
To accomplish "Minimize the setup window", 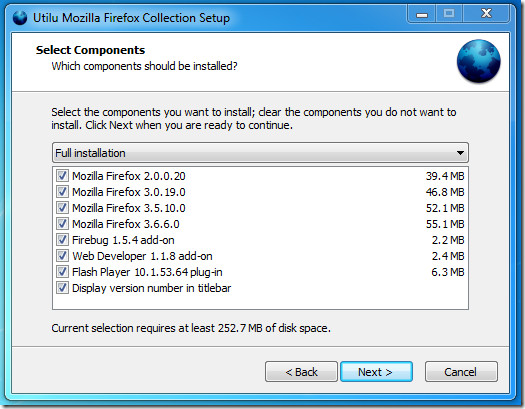I will point(422,14).
